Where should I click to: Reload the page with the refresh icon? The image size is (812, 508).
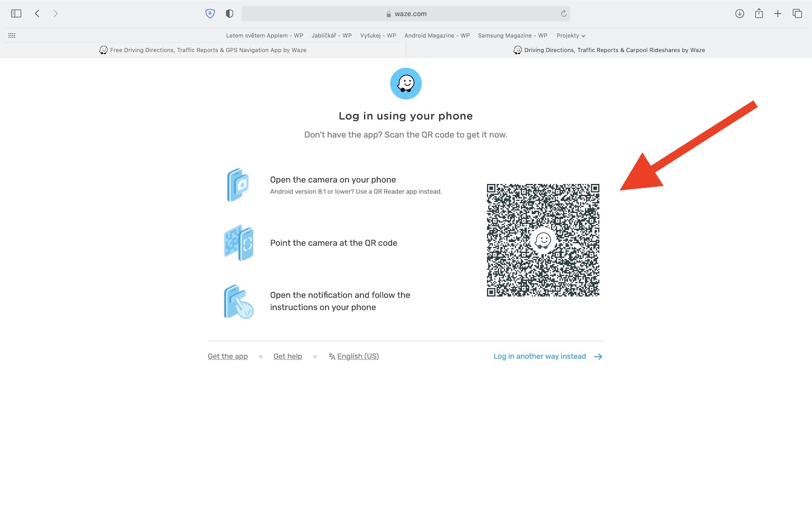pos(564,14)
